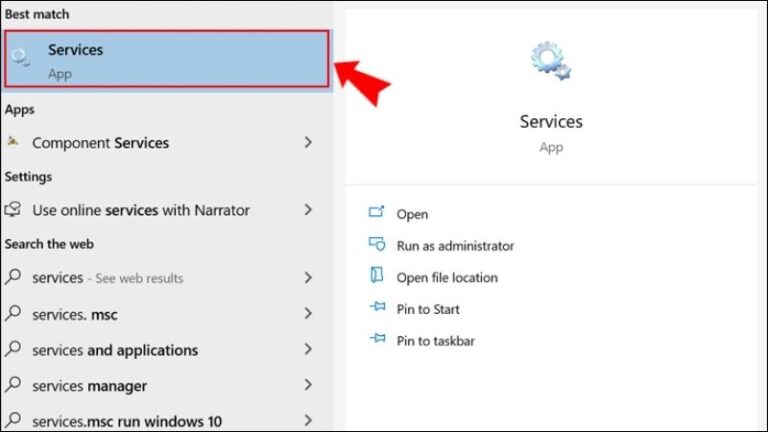This screenshot has width=768, height=432.
Task: Click the Services gear icon in Best match
Action: (x=20, y=58)
